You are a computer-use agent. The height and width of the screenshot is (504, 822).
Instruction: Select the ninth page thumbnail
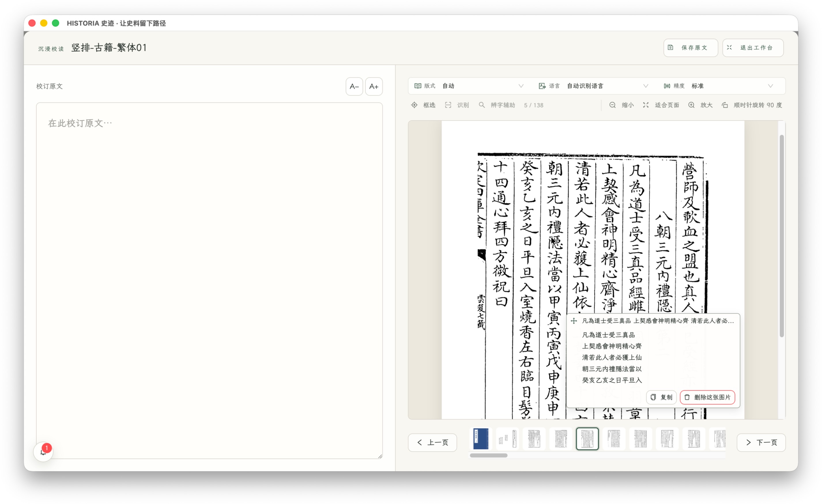(694, 439)
